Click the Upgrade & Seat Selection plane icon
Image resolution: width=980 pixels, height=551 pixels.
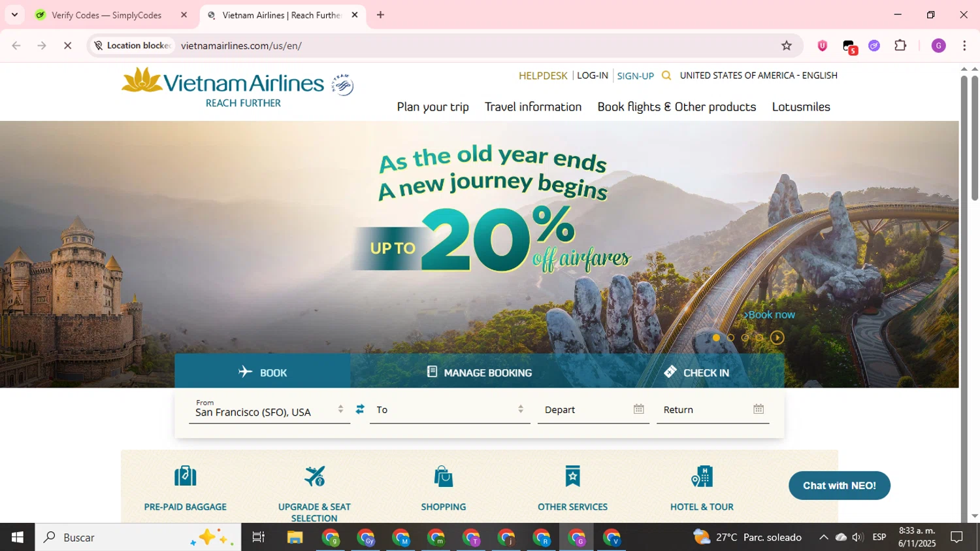coord(314,476)
